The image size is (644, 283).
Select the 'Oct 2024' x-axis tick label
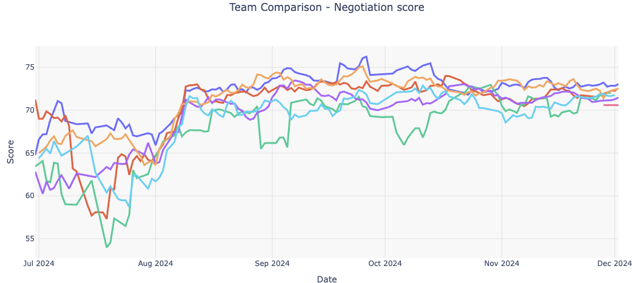(x=385, y=263)
